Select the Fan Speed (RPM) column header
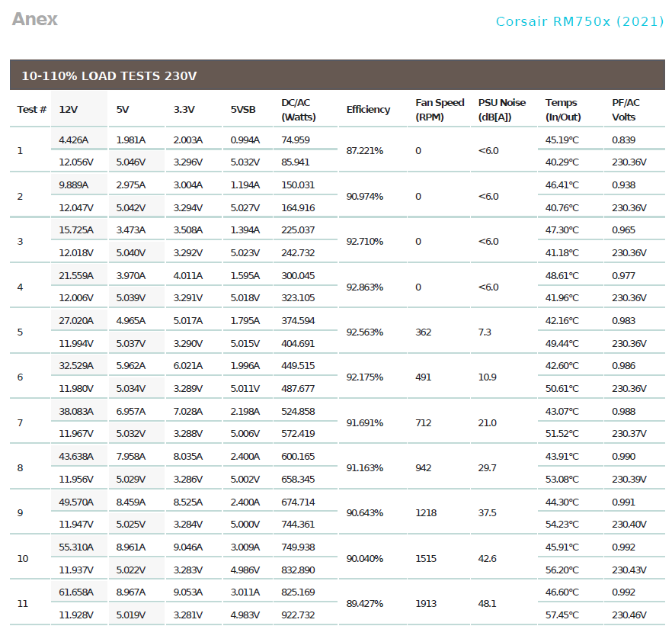 (440, 110)
